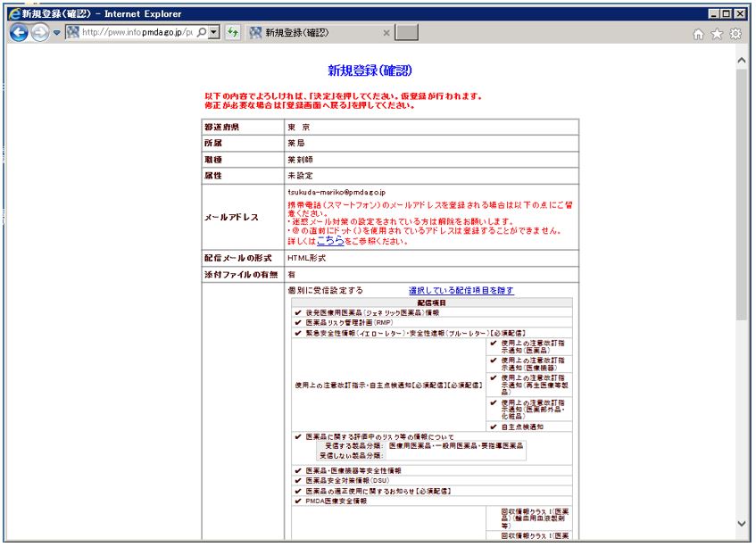Click the 受信しない製品分類 label
The width and height of the screenshot is (756, 547).
352,455
